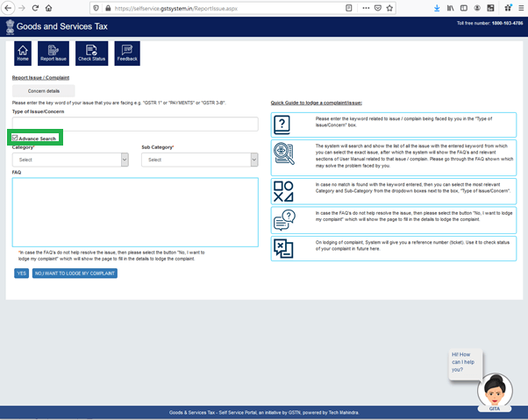
Task: Reload the page with refresh icon
Action: point(35,8)
